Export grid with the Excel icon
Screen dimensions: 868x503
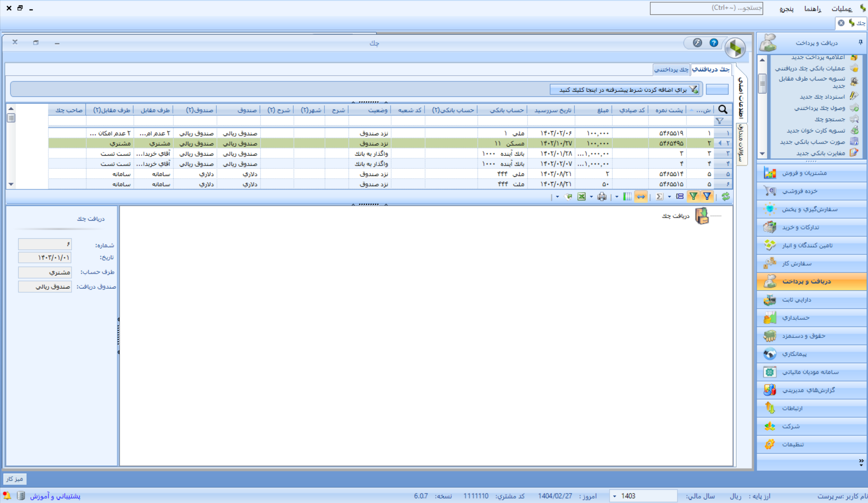(x=582, y=196)
